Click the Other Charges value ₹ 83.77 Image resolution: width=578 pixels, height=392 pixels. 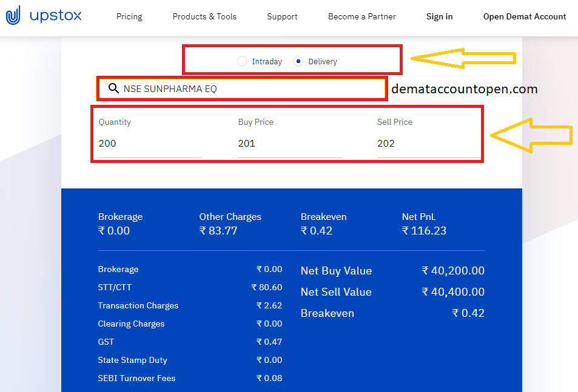pos(218,231)
